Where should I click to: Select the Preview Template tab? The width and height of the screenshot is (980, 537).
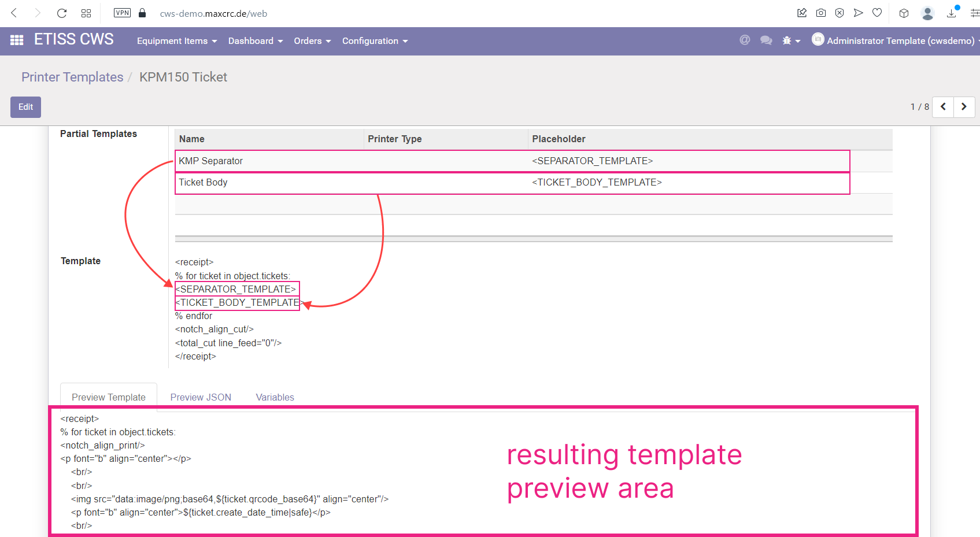(x=109, y=397)
